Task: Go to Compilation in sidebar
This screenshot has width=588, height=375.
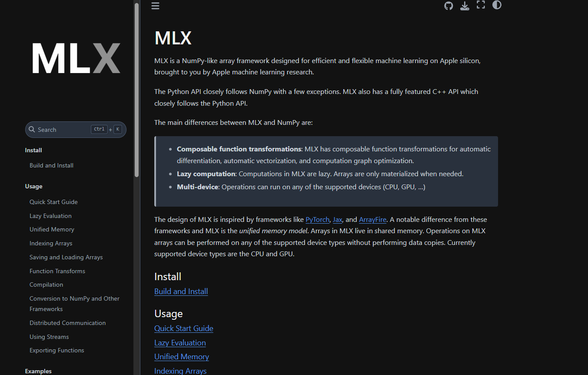Action: (46, 285)
